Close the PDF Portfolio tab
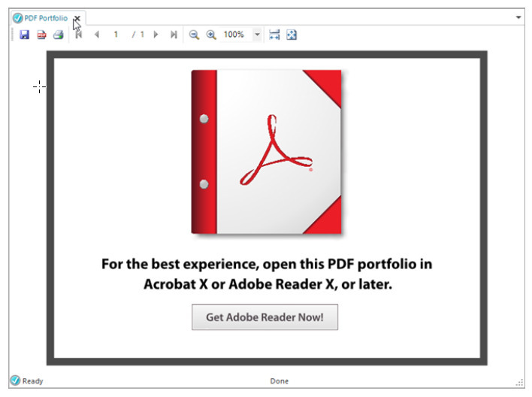532x397 pixels. (x=77, y=18)
